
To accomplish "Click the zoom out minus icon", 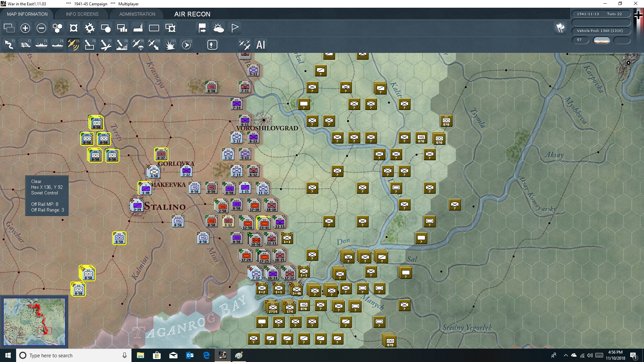I will click(41, 28).
